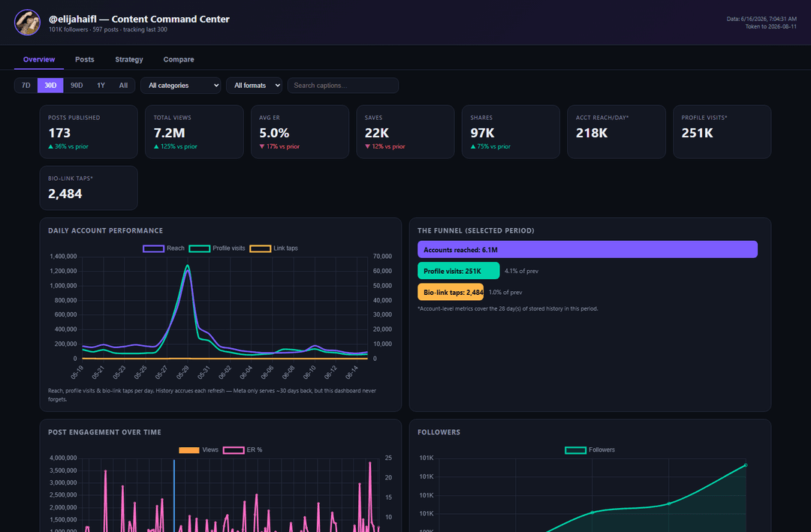Click the Daily Account Performance heading
The image size is (811, 532).
coord(106,230)
